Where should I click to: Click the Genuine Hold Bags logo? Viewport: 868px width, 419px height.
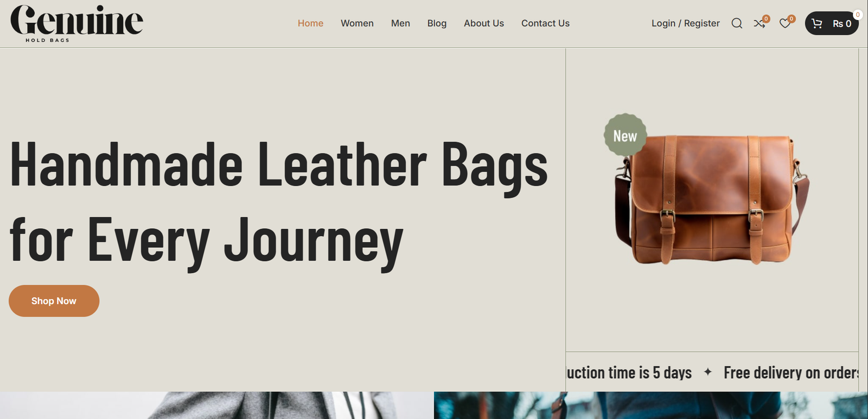[76, 23]
